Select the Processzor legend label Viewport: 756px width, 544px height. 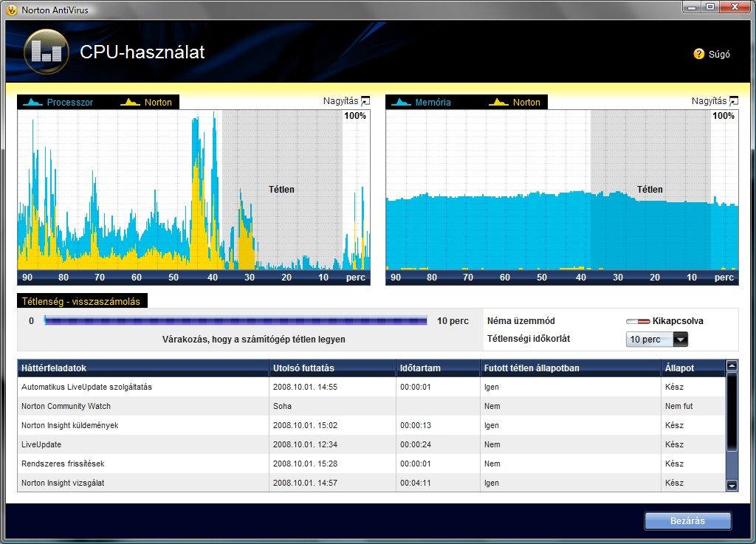(70, 102)
